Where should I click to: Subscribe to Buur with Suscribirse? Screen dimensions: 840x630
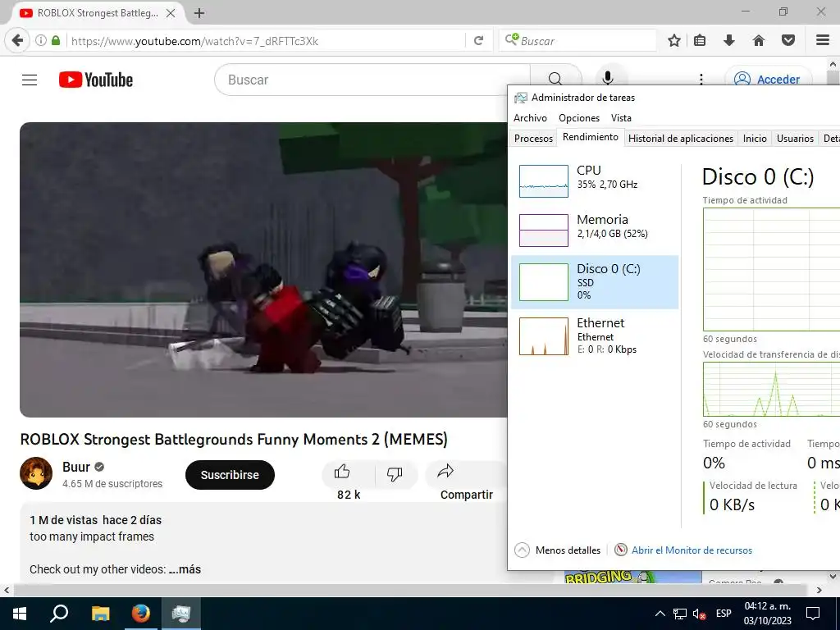pos(230,475)
